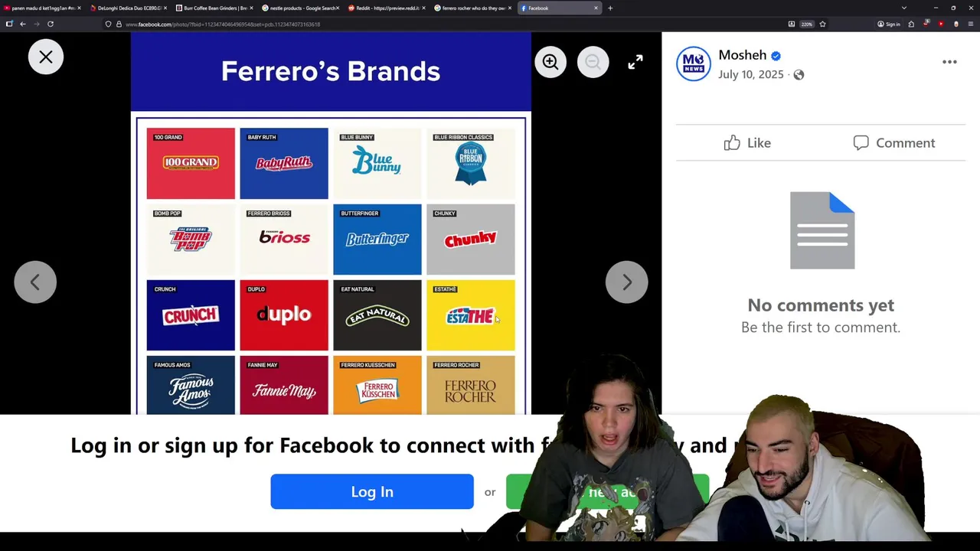Switch to the DeLonghi Dedica Duo tab

coord(127,8)
